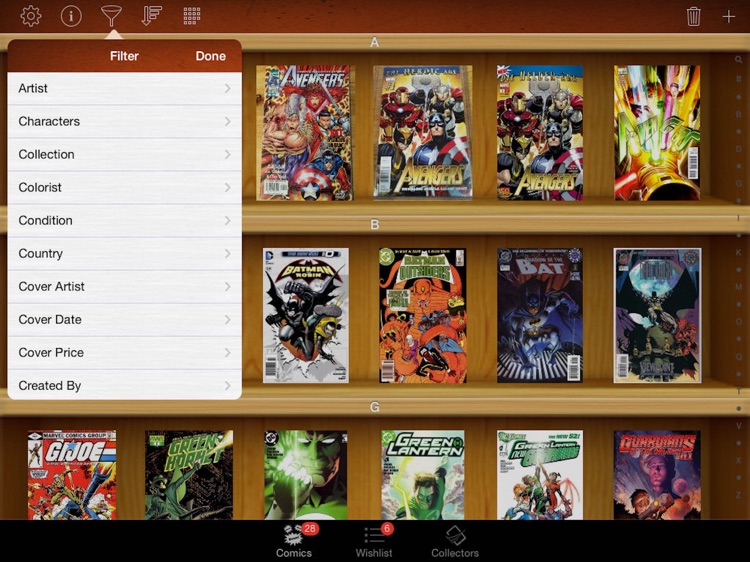Expand the Collection filter chevron

(228, 154)
